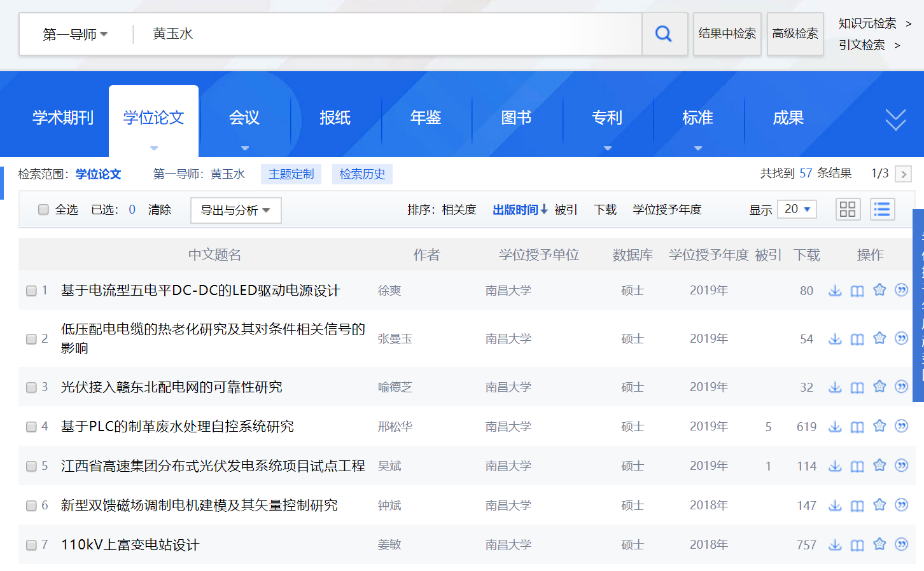Check the box for result 4

click(31, 427)
